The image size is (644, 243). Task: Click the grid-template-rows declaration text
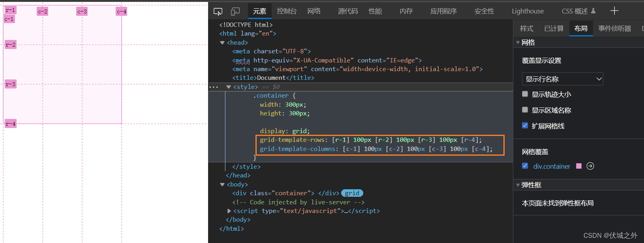pyautogui.click(x=371, y=140)
